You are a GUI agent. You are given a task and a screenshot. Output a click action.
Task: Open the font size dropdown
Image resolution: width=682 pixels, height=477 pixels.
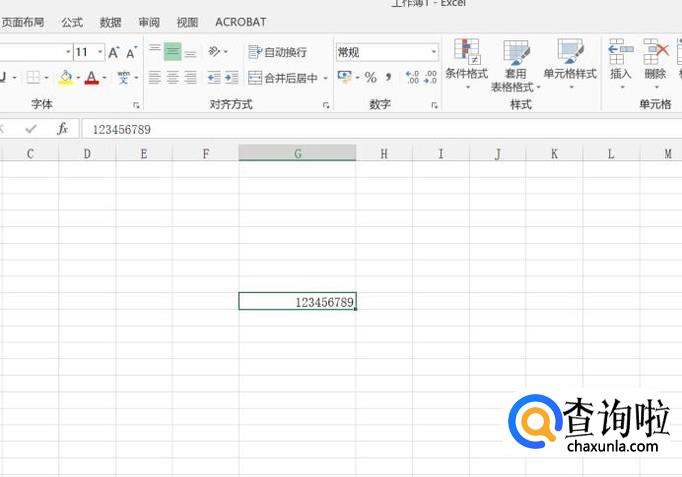tap(100, 52)
